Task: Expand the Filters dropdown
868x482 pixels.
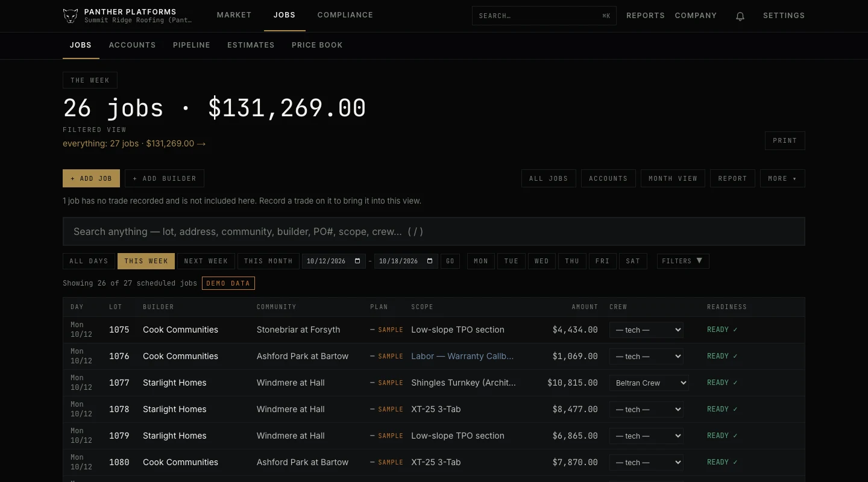Action: 683,261
